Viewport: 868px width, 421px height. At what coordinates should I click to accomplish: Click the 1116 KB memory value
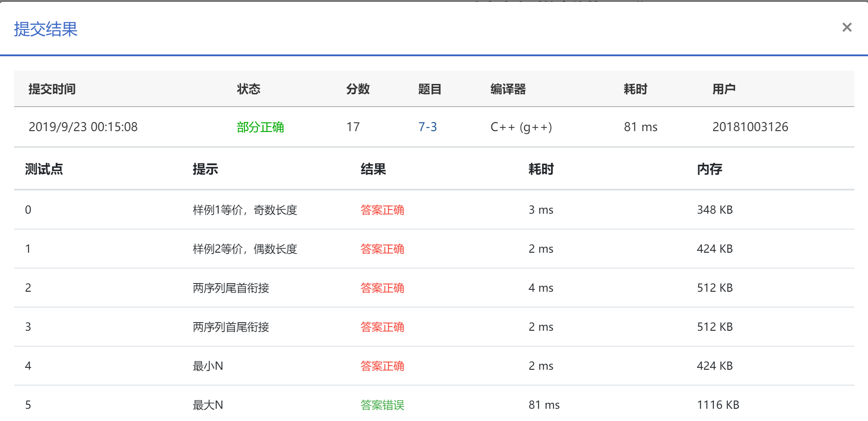click(718, 405)
